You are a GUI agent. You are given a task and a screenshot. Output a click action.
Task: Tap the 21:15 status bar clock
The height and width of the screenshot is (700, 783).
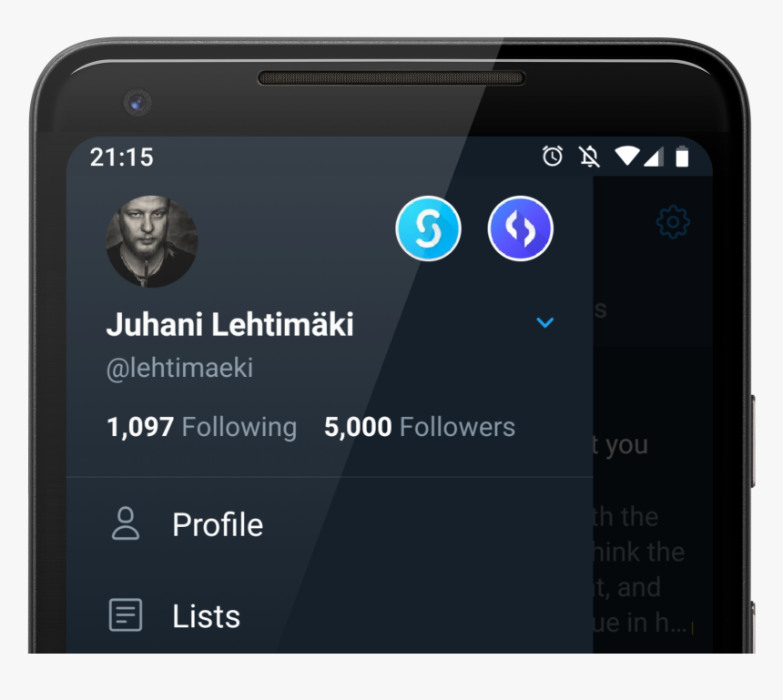pos(121,157)
